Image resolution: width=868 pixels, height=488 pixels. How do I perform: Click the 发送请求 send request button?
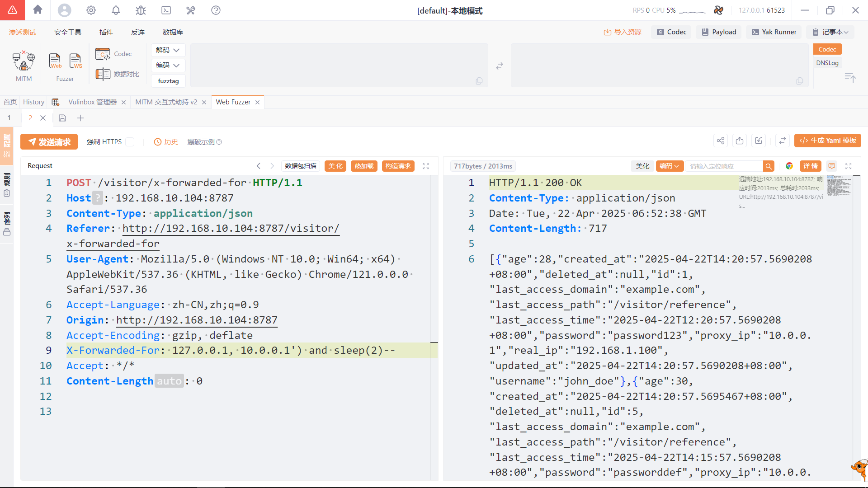point(49,142)
